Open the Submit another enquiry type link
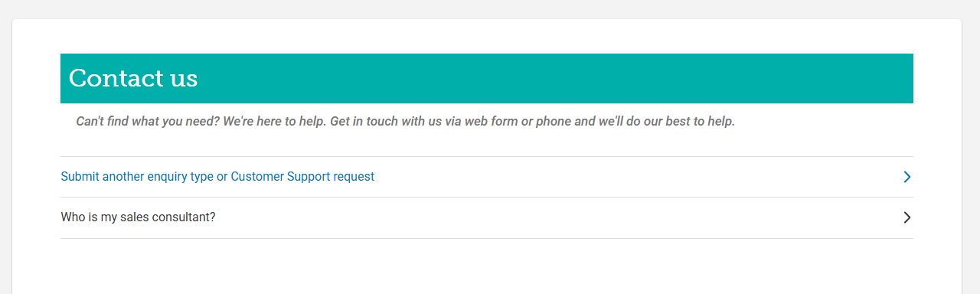This screenshot has height=294, width=980. click(217, 177)
